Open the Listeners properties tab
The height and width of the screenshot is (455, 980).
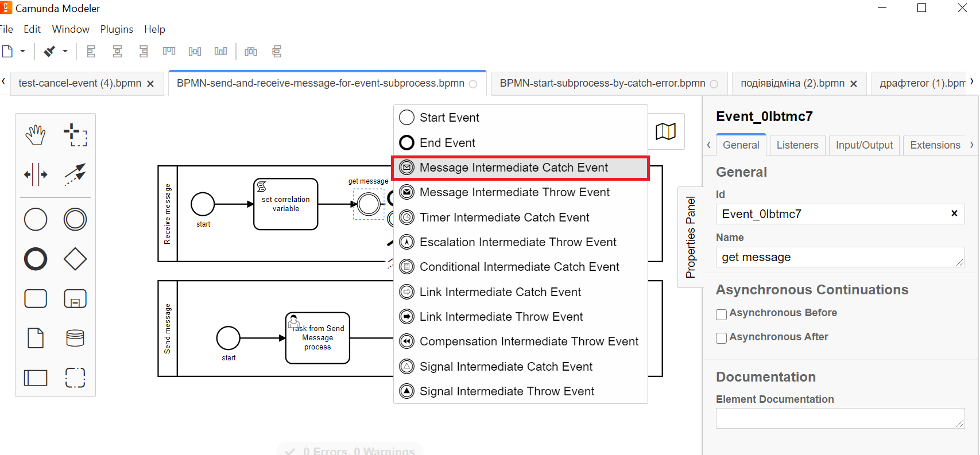[797, 145]
